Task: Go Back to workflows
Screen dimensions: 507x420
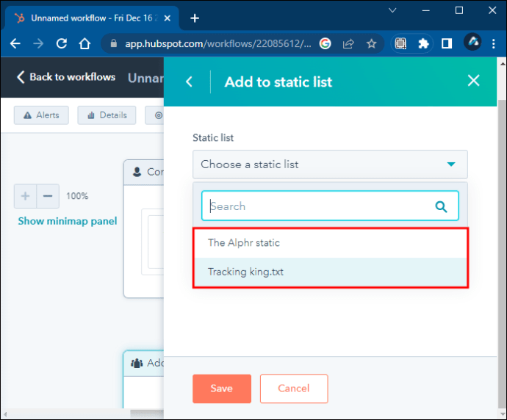Action: click(x=66, y=77)
